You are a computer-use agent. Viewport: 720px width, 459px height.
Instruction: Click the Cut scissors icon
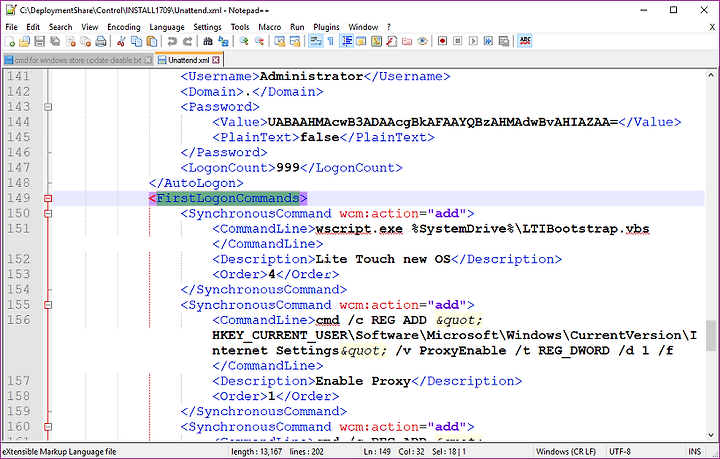(x=121, y=41)
